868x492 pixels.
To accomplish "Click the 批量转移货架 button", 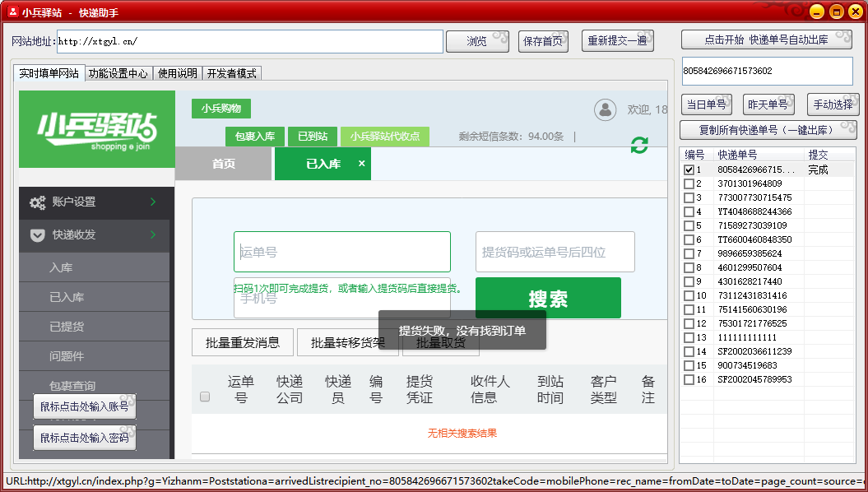I will click(348, 342).
